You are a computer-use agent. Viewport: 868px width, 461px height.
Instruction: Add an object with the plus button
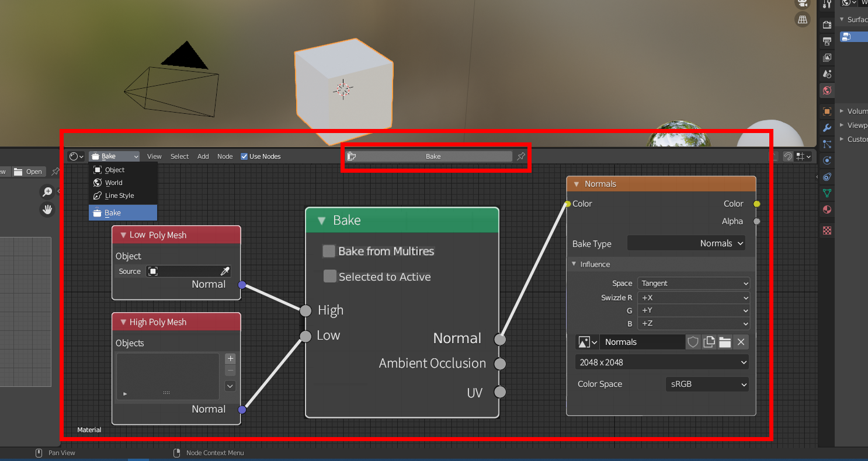[x=230, y=359]
